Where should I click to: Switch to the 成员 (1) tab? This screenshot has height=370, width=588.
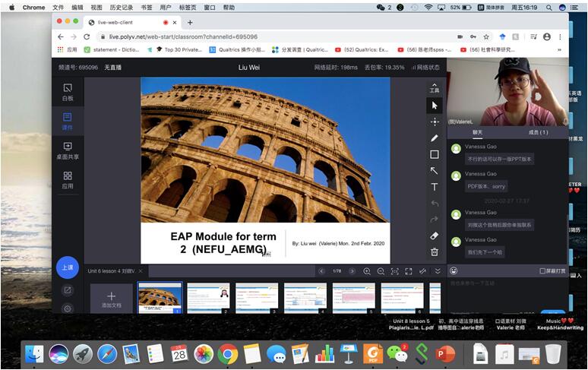point(538,132)
